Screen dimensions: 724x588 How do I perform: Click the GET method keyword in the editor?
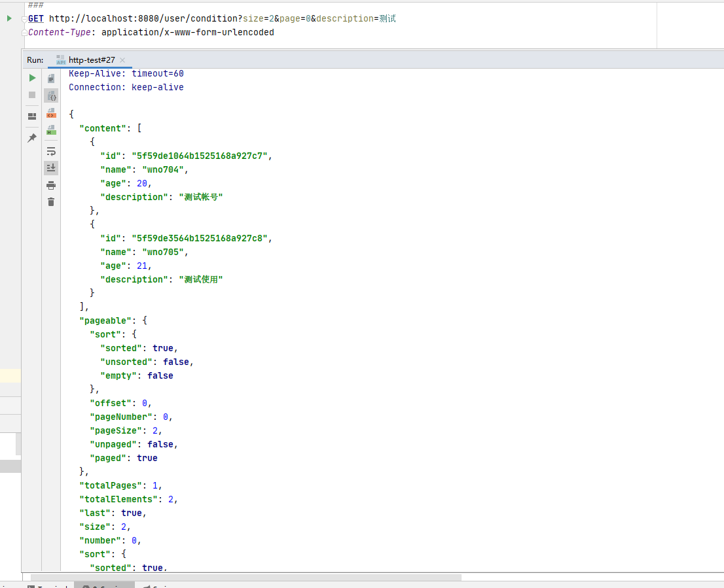[36, 18]
